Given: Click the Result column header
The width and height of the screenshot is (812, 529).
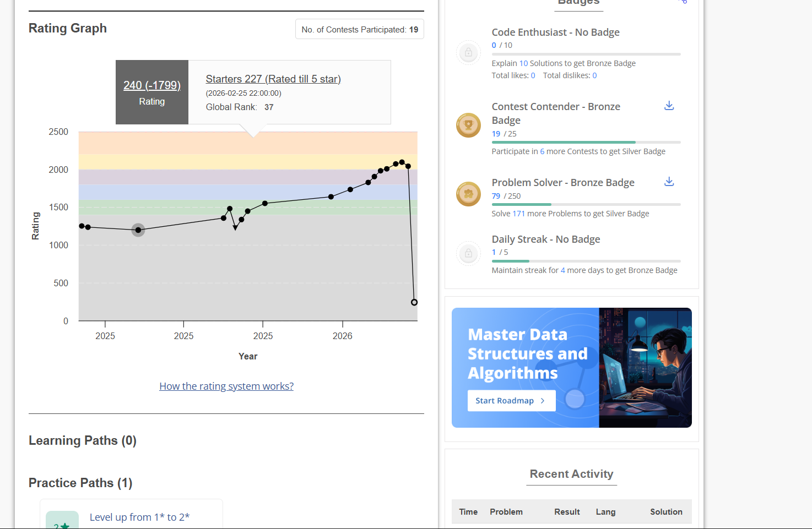Looking at the screenshot, I should pyautogui.click(x=567, y=512).
